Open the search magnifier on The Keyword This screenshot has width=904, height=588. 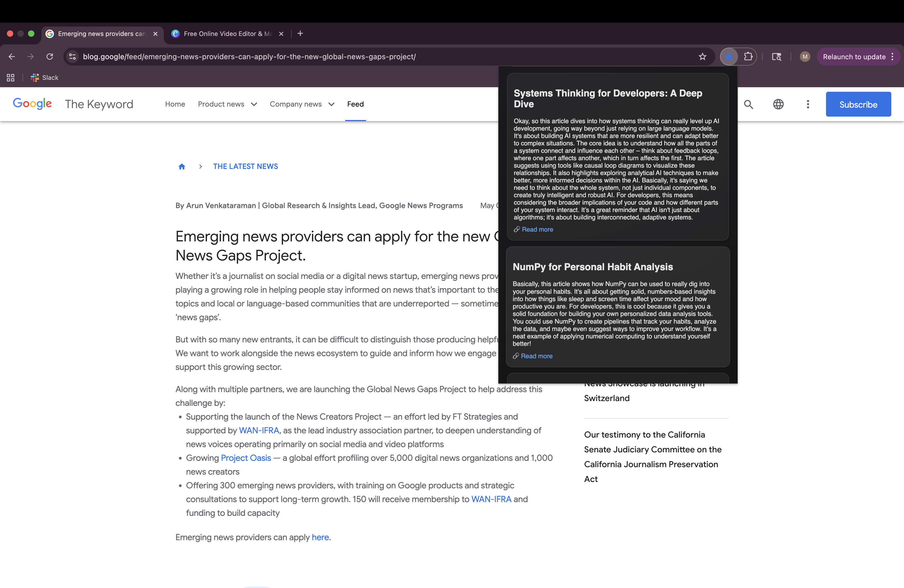tap(748, 104)
